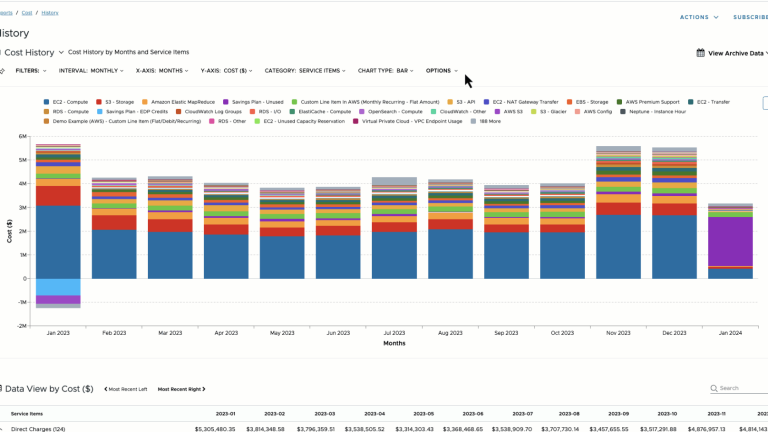Click RDS - Other legend entry

tap(228, 121)
